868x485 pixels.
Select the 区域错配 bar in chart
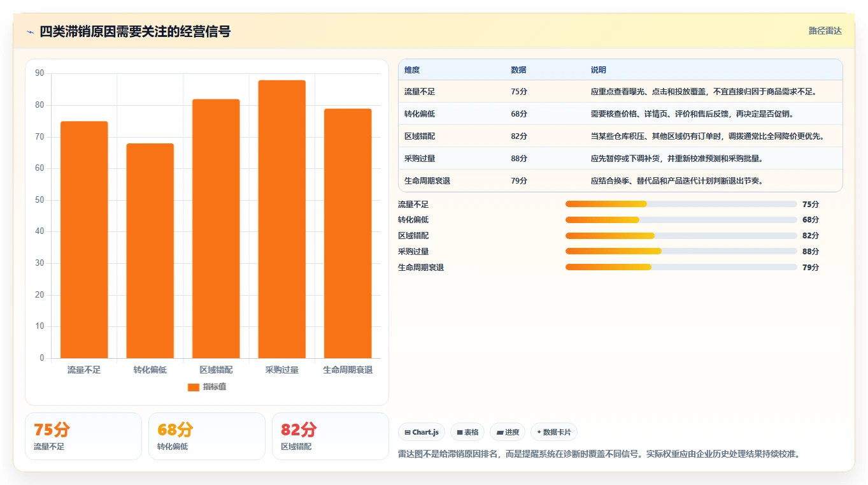[x=216, y=229]
